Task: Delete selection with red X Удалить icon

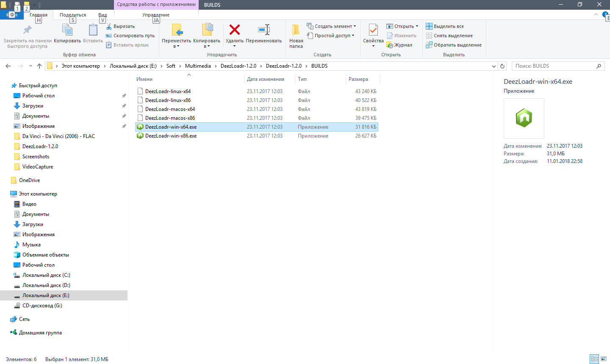Action: coord(235,30)
